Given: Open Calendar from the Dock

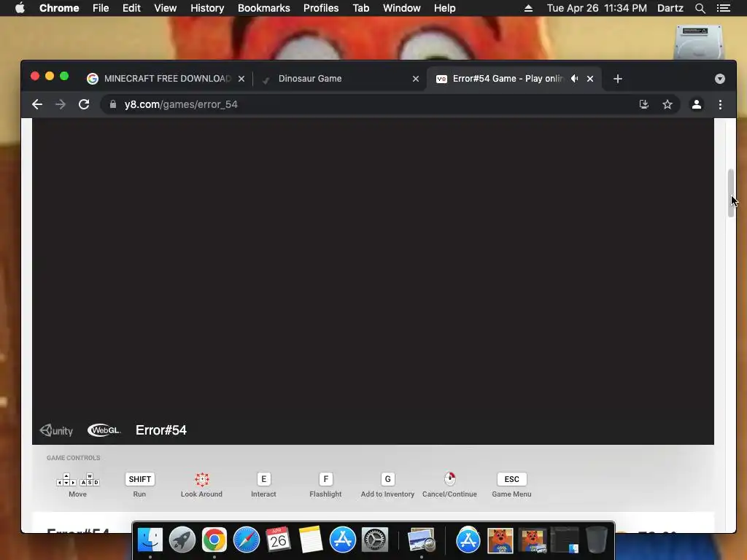Looking at the screenshot, I should 278,540.
